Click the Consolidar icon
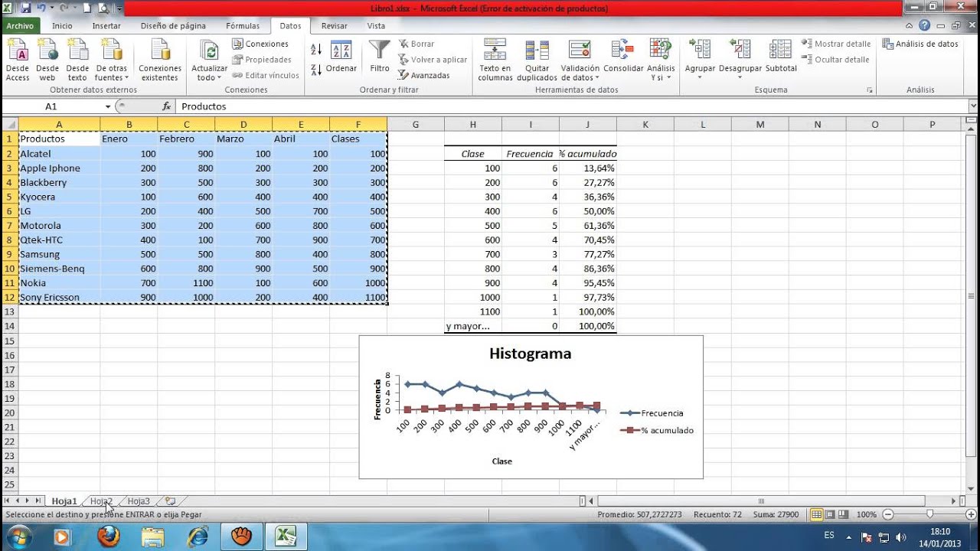The height and width of the screenshot is (551, 980). [x=622, y=51]
